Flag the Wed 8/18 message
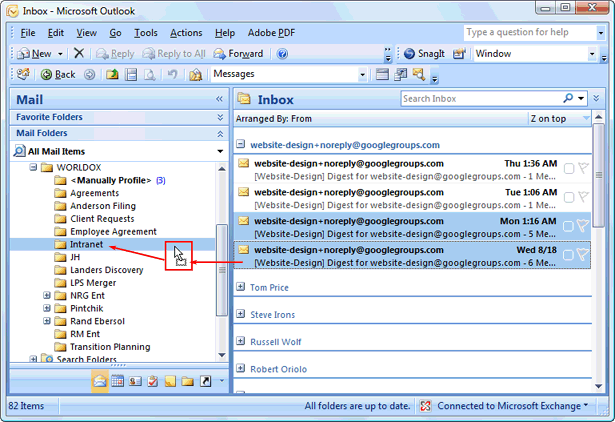Viewport: 615px width, 422px height. click(583, 255)
